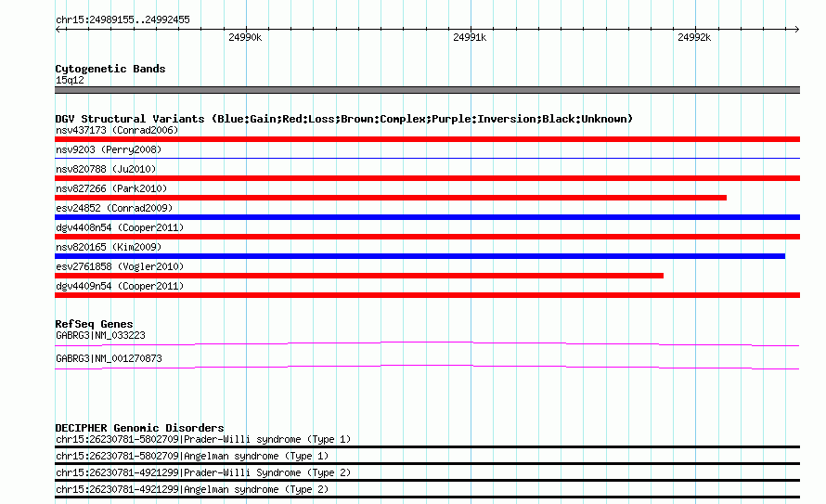Click the thin blue line for nsv9203
The width and height of the screenshot is (826, 504).
[x=427, y=158]
